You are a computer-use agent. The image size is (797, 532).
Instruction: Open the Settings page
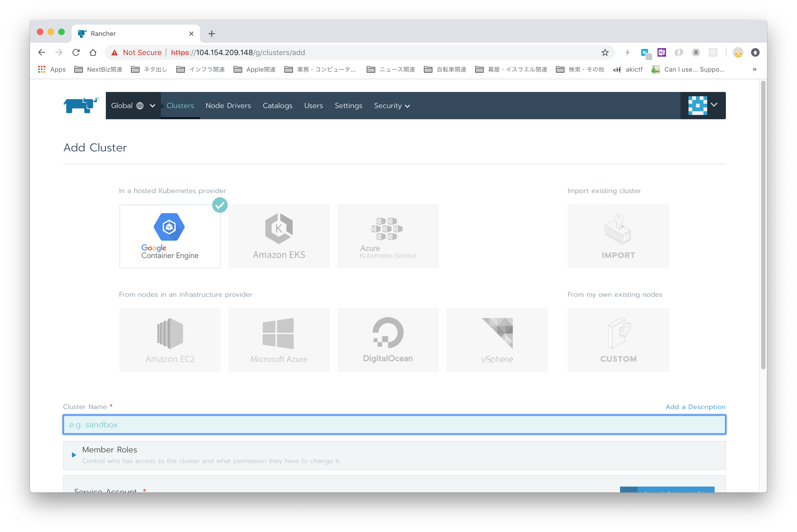[x=348, y=106]
